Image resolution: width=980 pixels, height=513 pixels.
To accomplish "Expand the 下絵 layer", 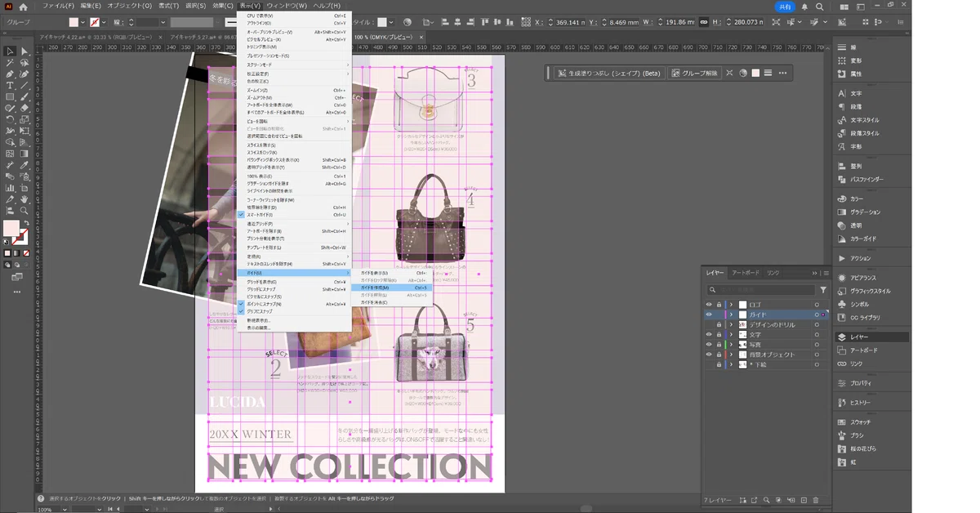I will (x=732, y=364).
